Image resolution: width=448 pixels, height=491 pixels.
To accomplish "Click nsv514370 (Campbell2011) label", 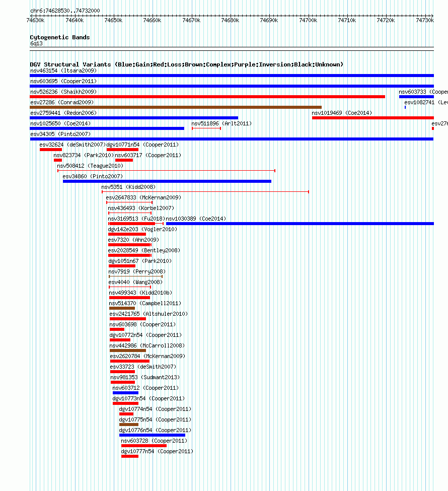I will coord(145,304).
